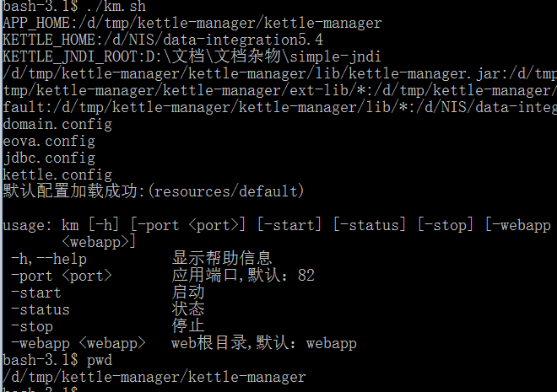Viewport: 557px width, 392px height.
Task: Click the usage: km line
Action: 277,225
